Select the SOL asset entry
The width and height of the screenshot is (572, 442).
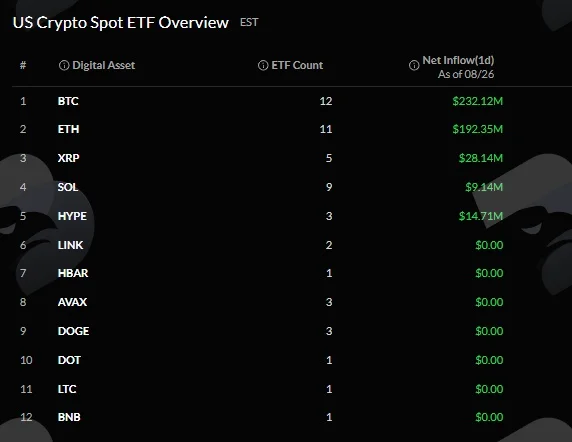(x=68, y=187)
